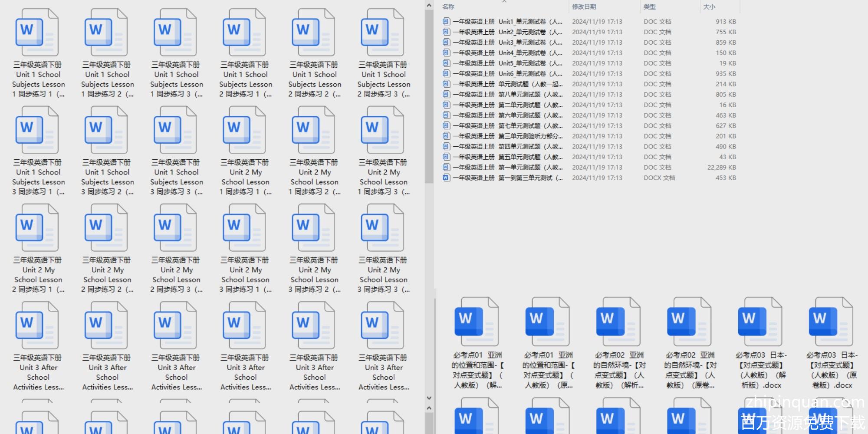This screenshot has height=434, width=868.
Task: Open 必考点03 日本 解析版 docx file
Action: coord(760,322)
